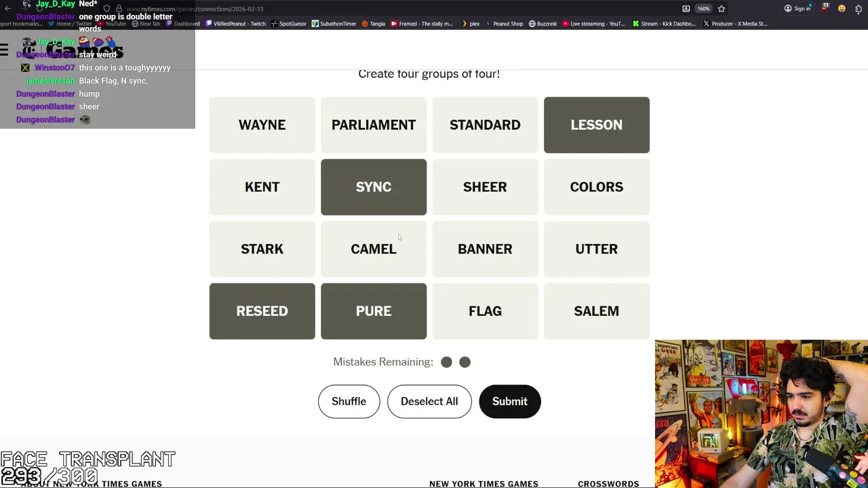The width and height of the screenshot is (868, 488).
Task: Click the Shuffle button
Action: click(x=349, y=401)
